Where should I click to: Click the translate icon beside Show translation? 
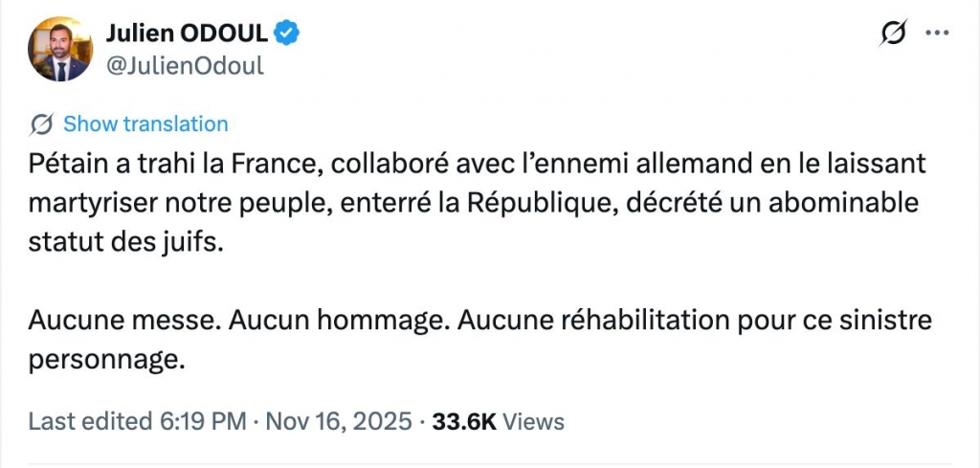[41, 124]
